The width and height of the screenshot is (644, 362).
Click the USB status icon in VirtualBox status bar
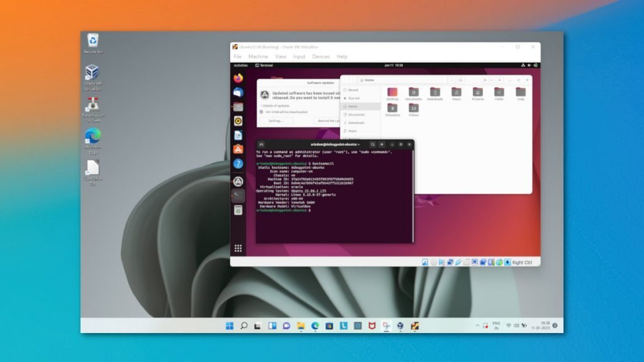[458, 261]
